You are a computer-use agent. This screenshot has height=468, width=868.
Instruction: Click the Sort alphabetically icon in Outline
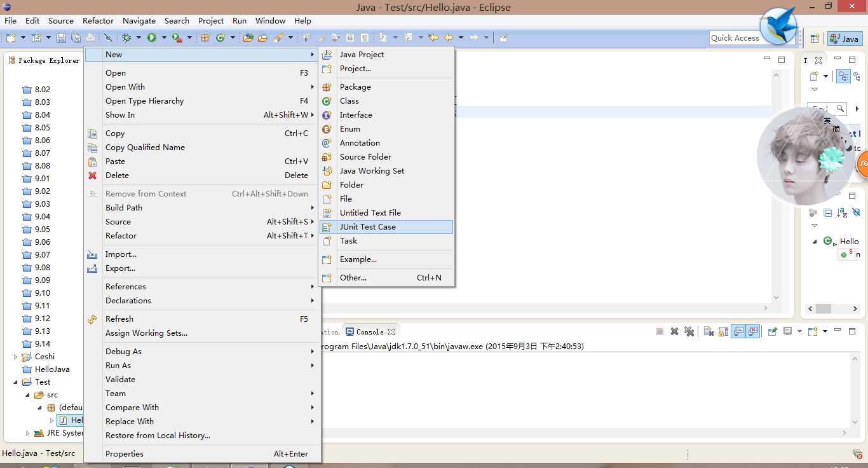[842, 212]
